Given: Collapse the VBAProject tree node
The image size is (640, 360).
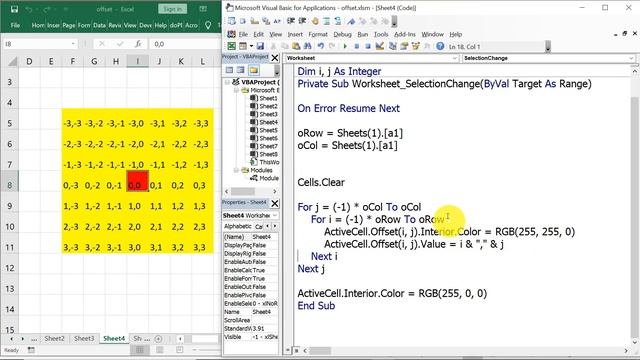Looking at the screenshot, I should pos(227,82).
